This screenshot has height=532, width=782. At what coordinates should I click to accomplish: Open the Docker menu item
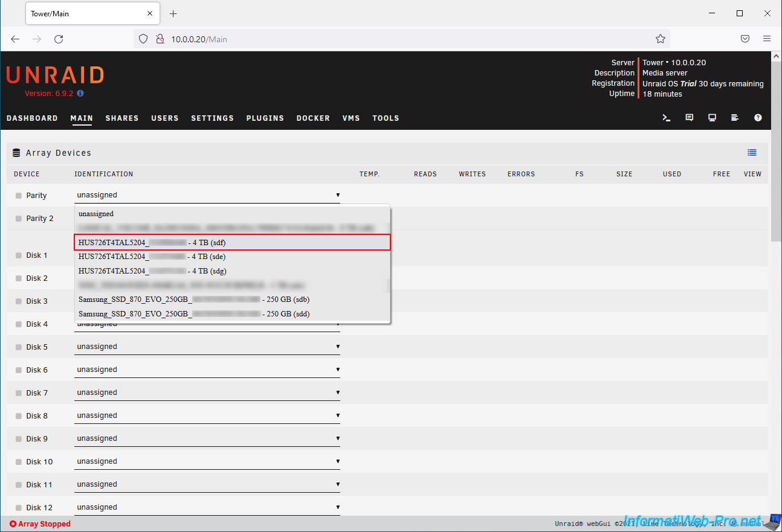(x=313, y=118)
